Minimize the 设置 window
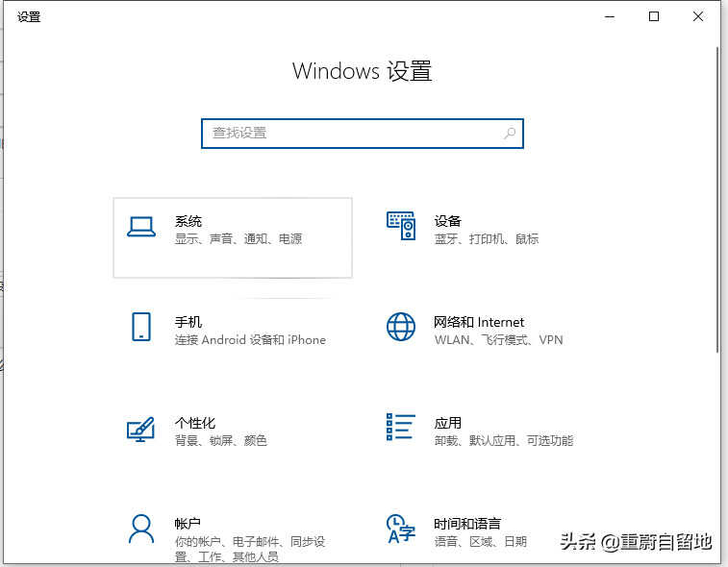This screenshot has height=567, width=728. [609, 16]
